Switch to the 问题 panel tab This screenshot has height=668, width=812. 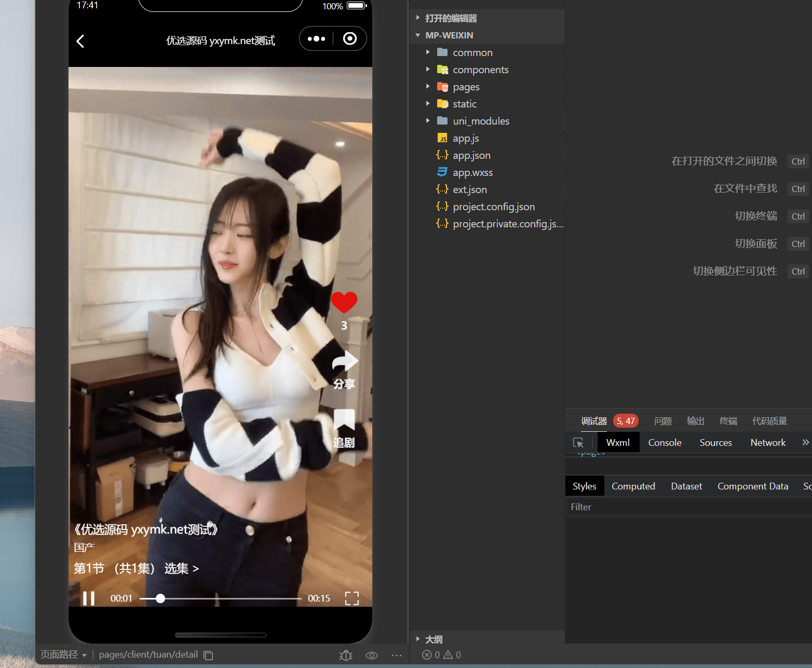(663, 421)
